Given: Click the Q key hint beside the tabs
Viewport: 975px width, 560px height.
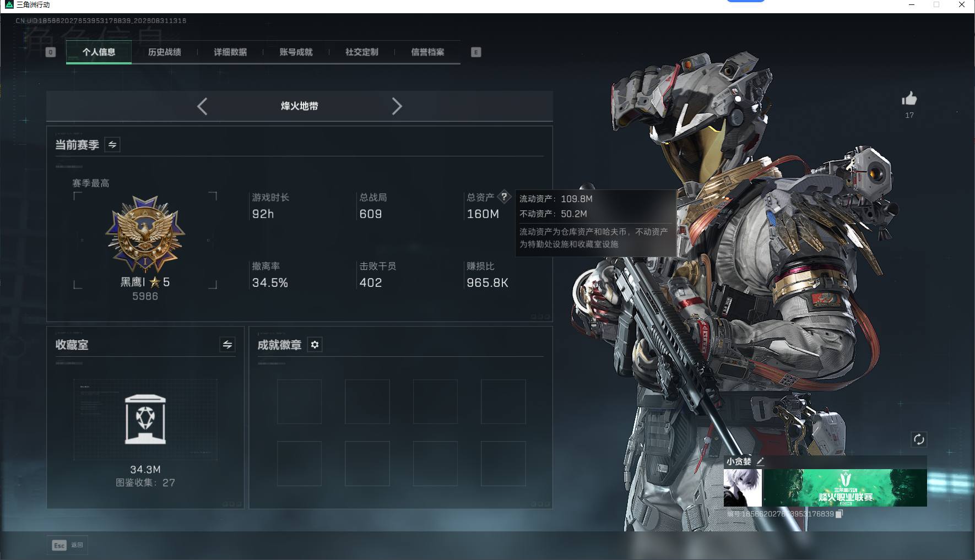Looking at the screenshot, I should 51,52.
